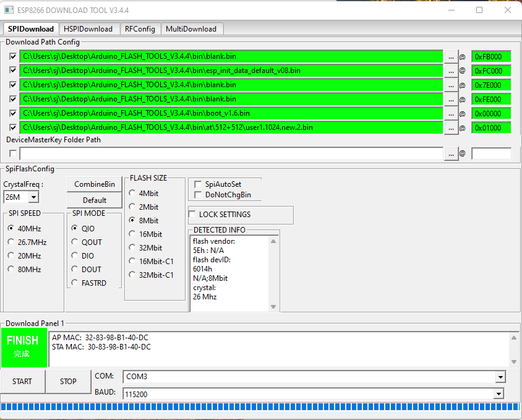Click the CombineBin button
The image size is (522, 420).
pyautogui.click(x=94, y=184)
